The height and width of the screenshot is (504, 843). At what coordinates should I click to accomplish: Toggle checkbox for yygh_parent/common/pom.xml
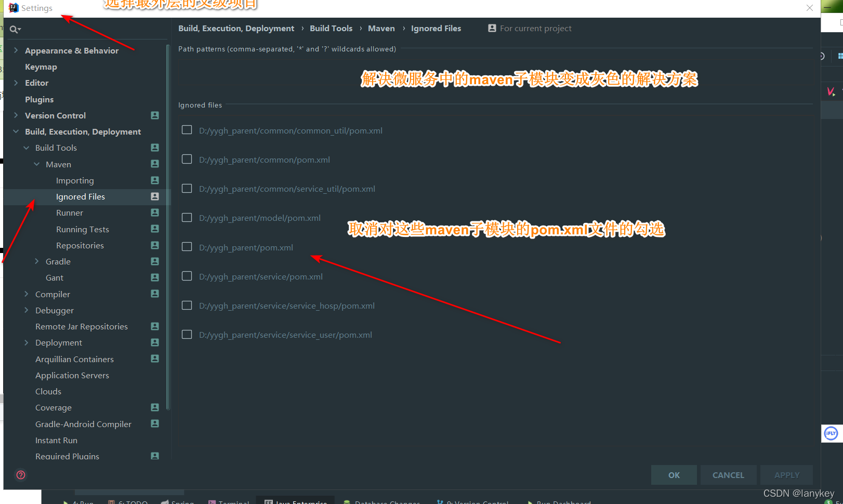tap(187, 159)
